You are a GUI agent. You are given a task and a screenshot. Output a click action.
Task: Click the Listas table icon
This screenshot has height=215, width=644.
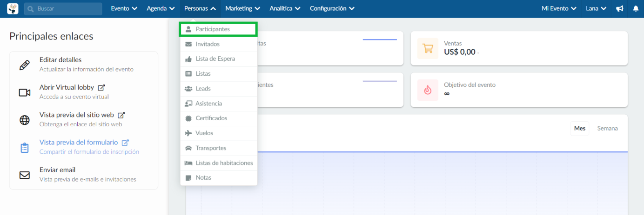point(188,74)
